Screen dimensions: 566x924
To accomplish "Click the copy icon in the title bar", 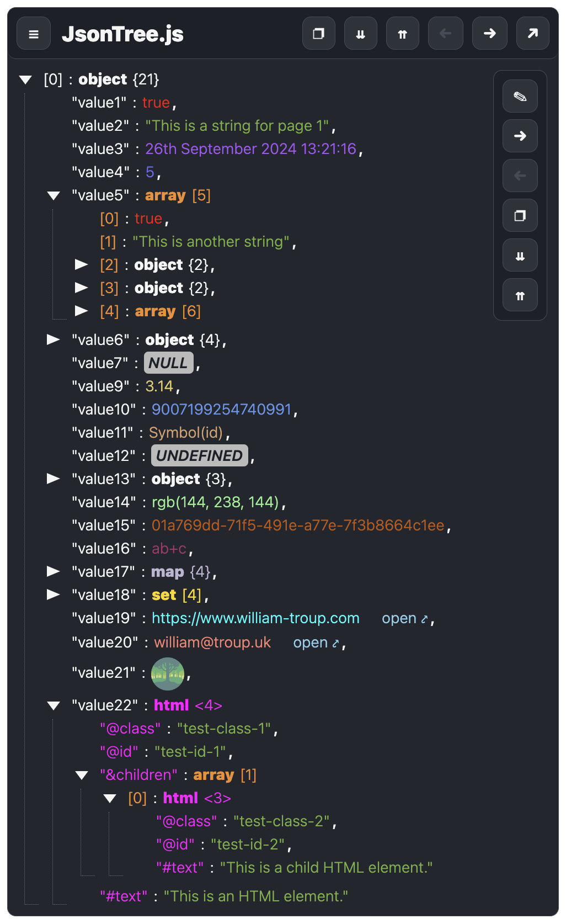I will [319, 34].
